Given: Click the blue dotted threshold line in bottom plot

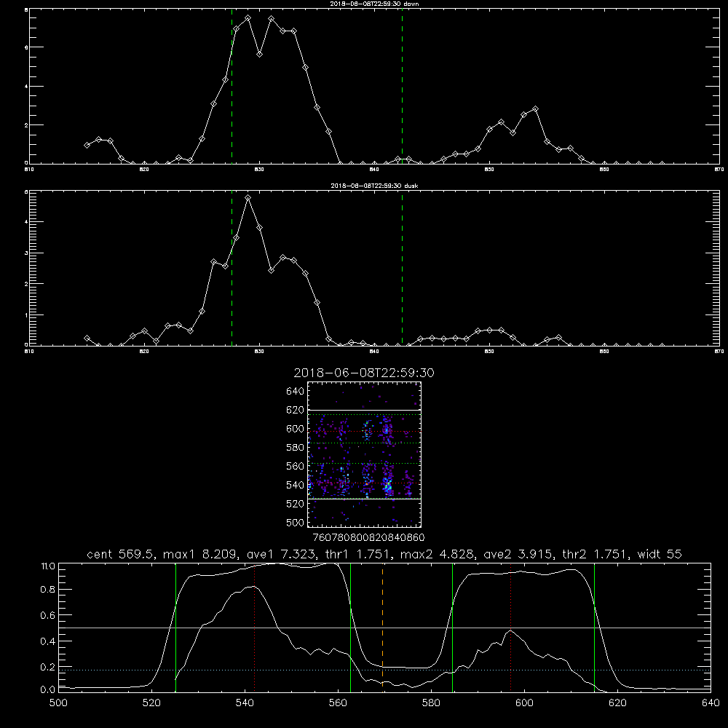Looking at the screenshot, I should pyautogui.click(x=384, y=670).
